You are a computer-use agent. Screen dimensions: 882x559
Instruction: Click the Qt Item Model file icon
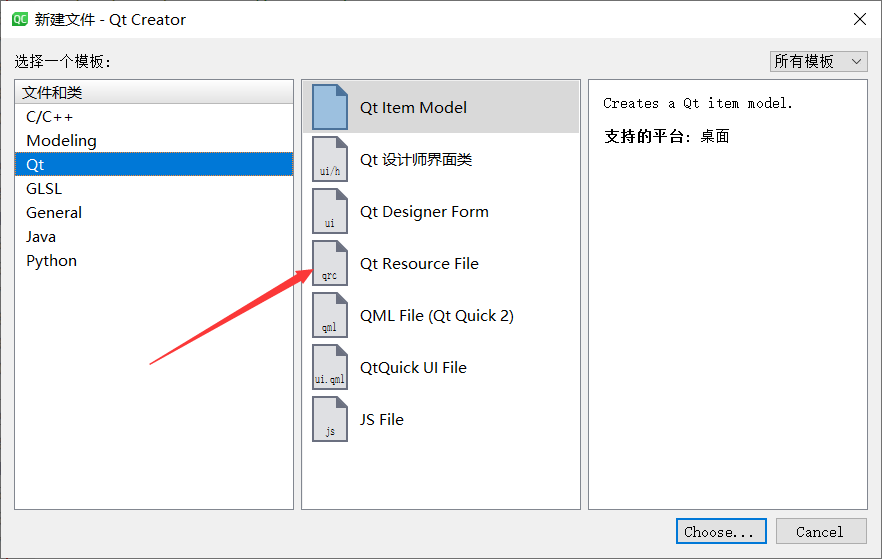(x=330, y=107)
